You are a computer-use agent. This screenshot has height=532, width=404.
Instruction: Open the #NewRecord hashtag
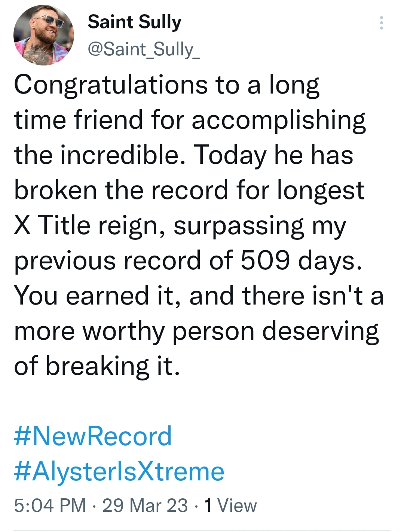click(x=93, y=436)
